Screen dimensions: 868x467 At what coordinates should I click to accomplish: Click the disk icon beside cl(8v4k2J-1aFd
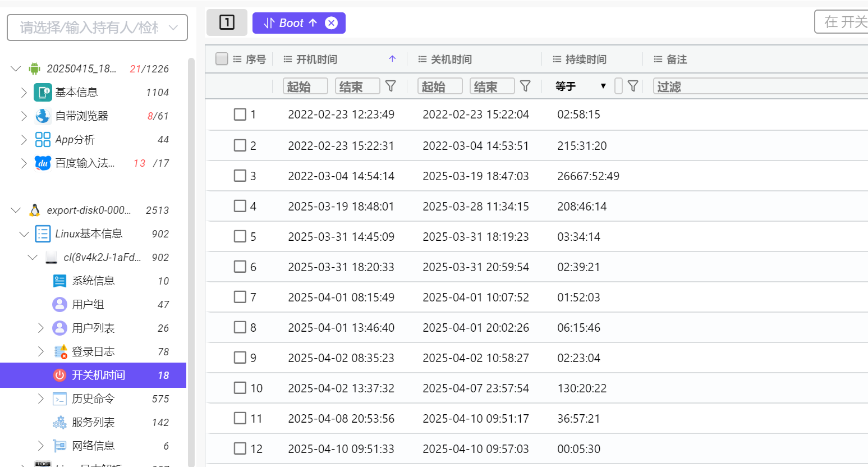tap(51, 257)
